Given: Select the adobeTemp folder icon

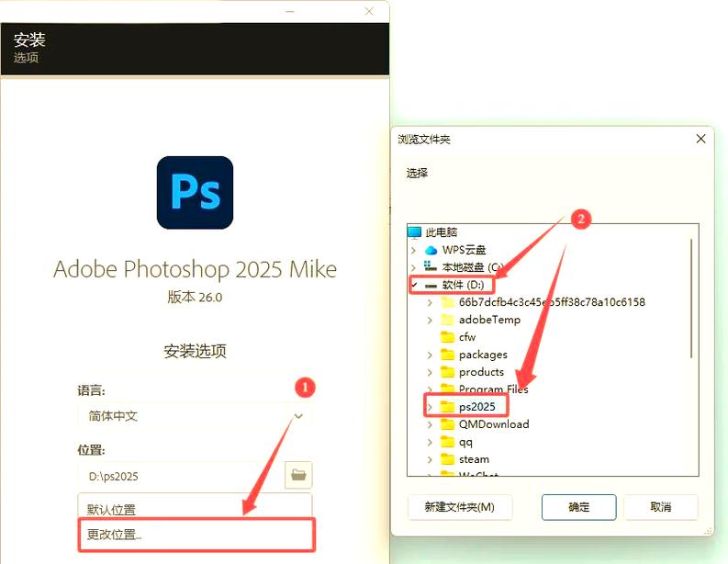Looking at the screenshot, I should [x=448, y=320].
